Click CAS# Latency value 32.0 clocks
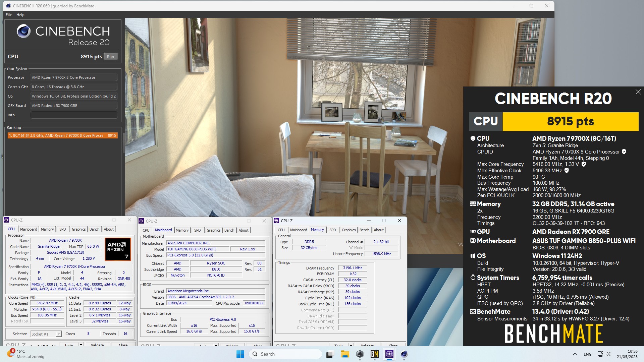This screenshot has height=362, width=644. 353,280
